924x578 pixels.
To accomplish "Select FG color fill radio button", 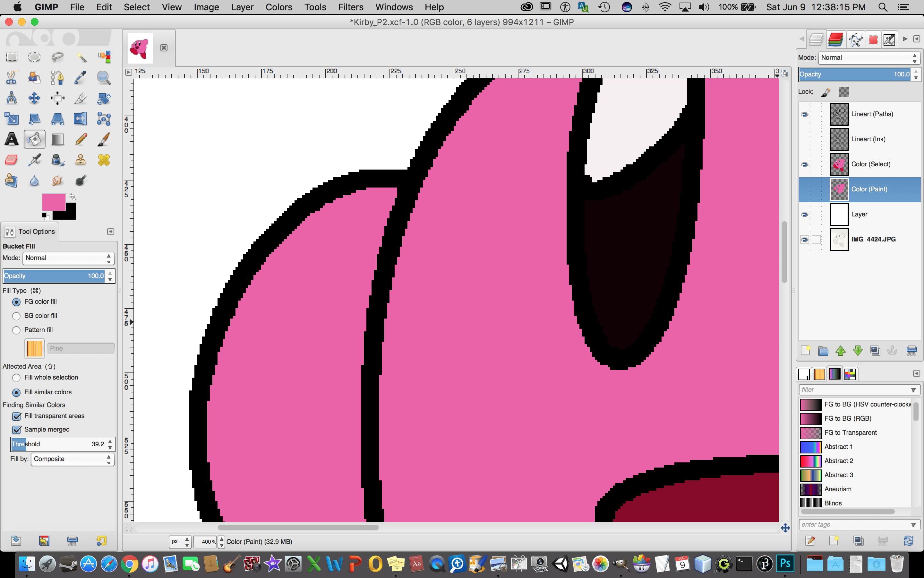I will point(16,302).
